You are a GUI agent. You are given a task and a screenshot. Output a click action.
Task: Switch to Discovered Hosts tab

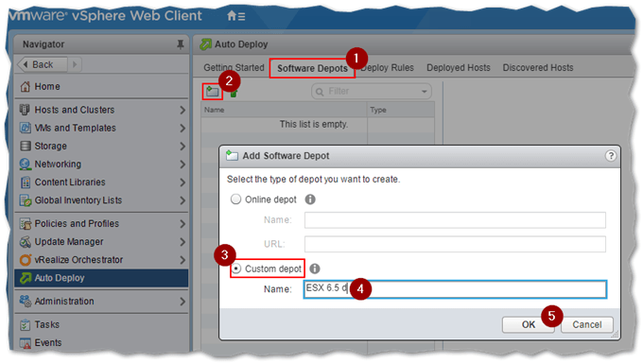click(x=538, y=68)
